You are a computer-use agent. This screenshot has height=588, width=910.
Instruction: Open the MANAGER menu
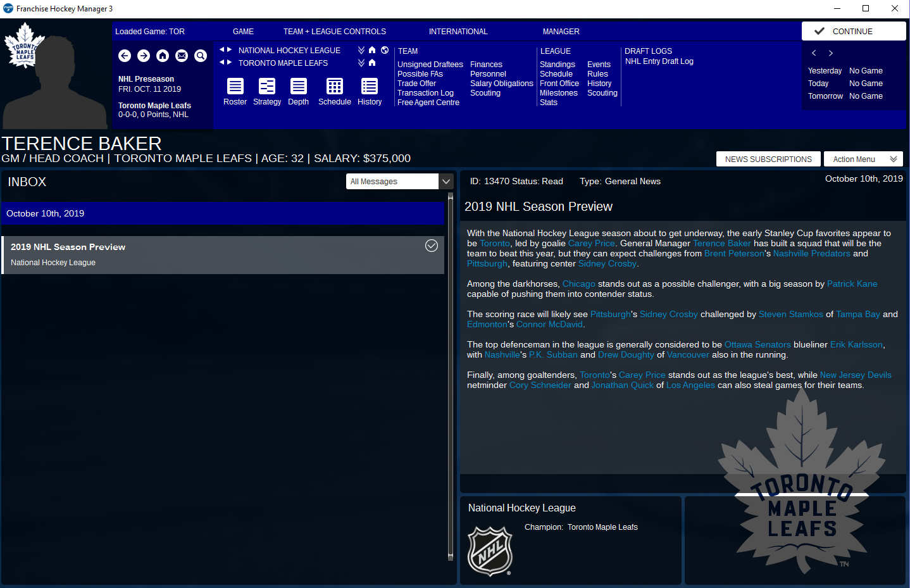pos(561,31)
